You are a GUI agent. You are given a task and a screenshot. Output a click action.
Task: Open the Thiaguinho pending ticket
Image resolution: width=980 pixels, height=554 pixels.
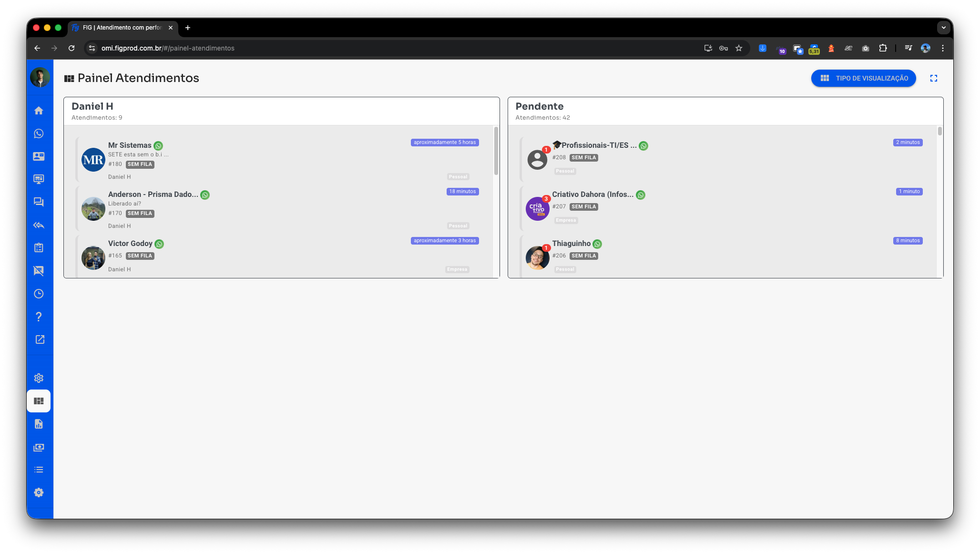click(x=571, y=244)
